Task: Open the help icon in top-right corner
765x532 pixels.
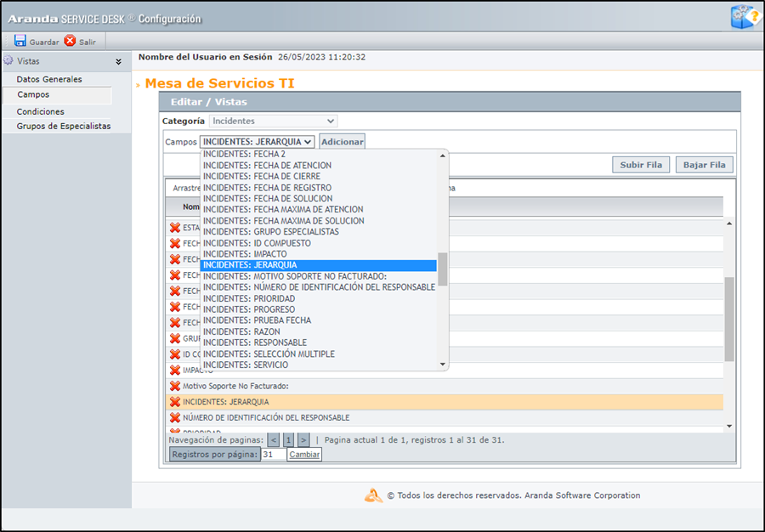Action: (x=745, y=17)
